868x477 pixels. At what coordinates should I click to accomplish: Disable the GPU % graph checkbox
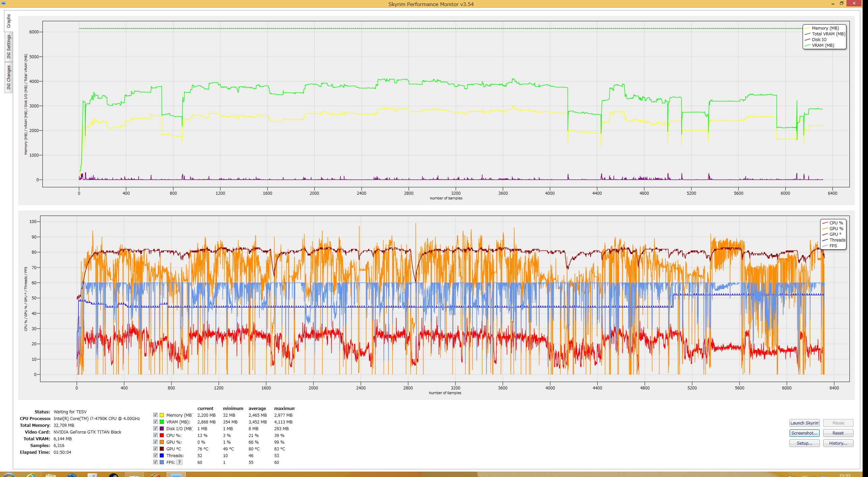click(x=155, y=442)
